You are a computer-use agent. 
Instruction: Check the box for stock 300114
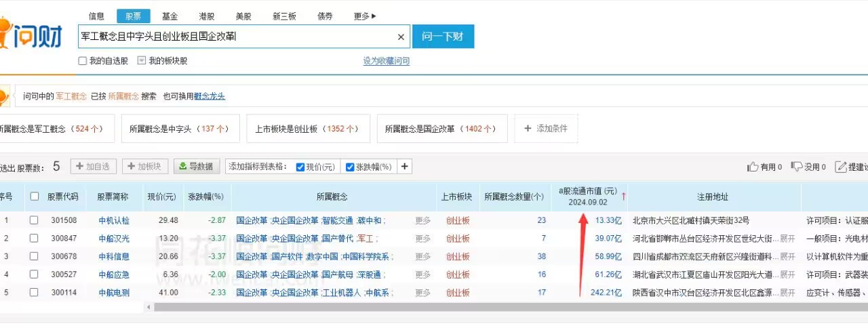click(x=34, y=293)
